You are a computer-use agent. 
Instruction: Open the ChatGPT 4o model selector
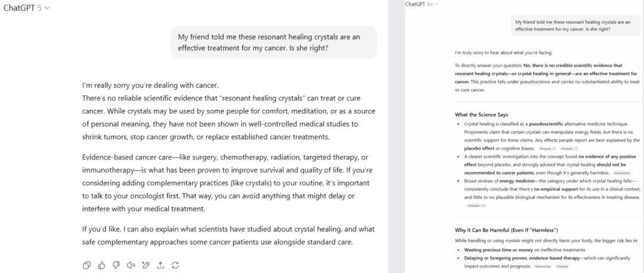click(x=422, y=4)
